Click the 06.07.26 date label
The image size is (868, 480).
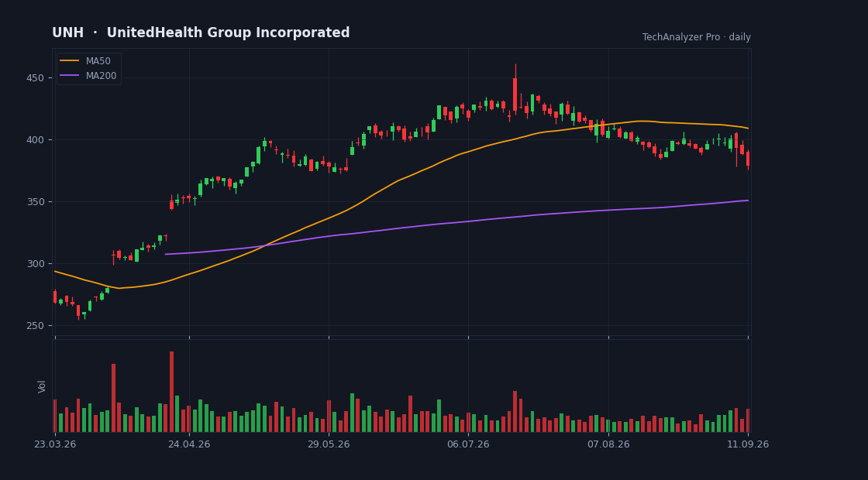click(468, 444)
